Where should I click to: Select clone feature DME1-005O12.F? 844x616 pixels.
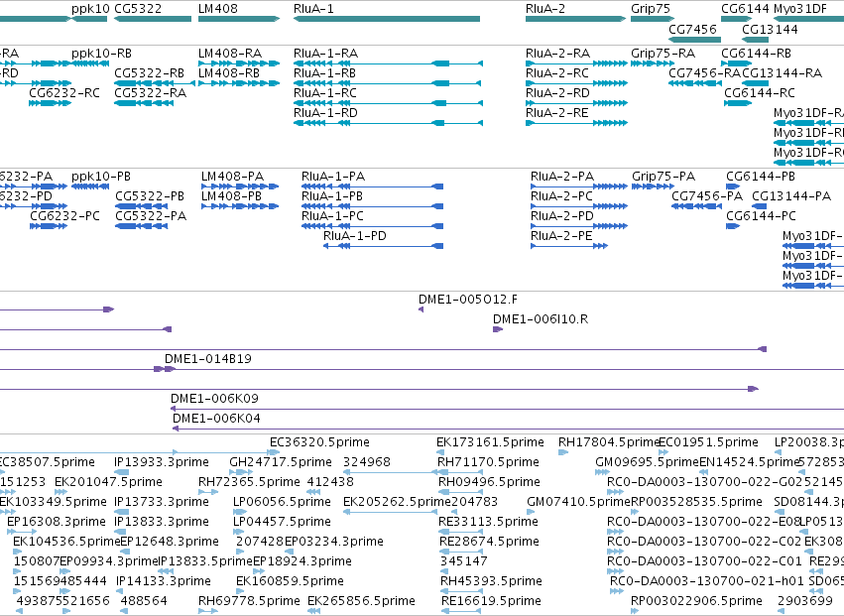click(468, 300)
